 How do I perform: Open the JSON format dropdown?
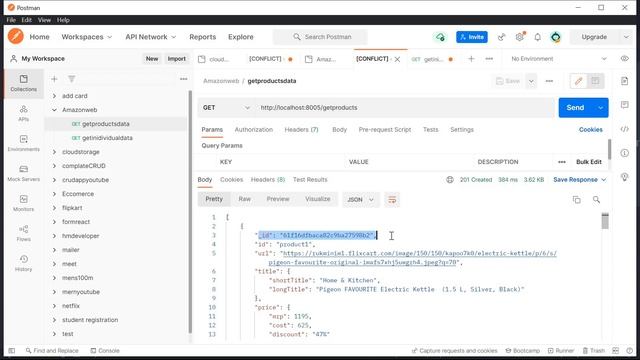(360, 200)
